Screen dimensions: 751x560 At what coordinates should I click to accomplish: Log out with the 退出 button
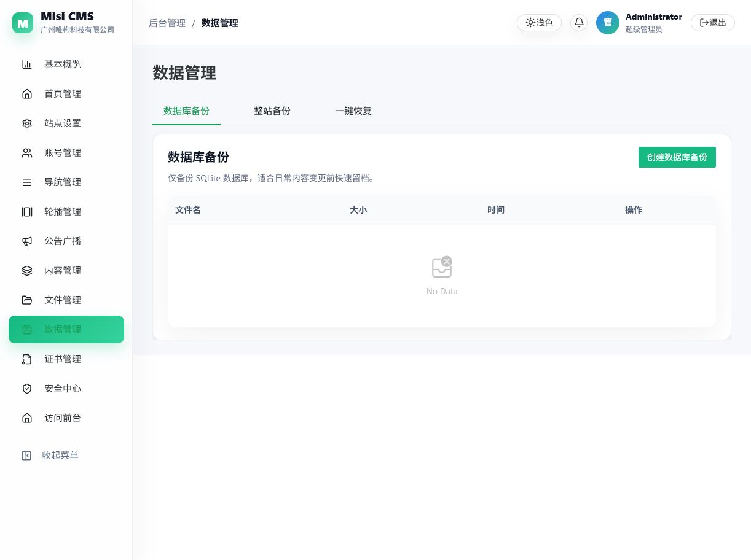coord(713,23)
